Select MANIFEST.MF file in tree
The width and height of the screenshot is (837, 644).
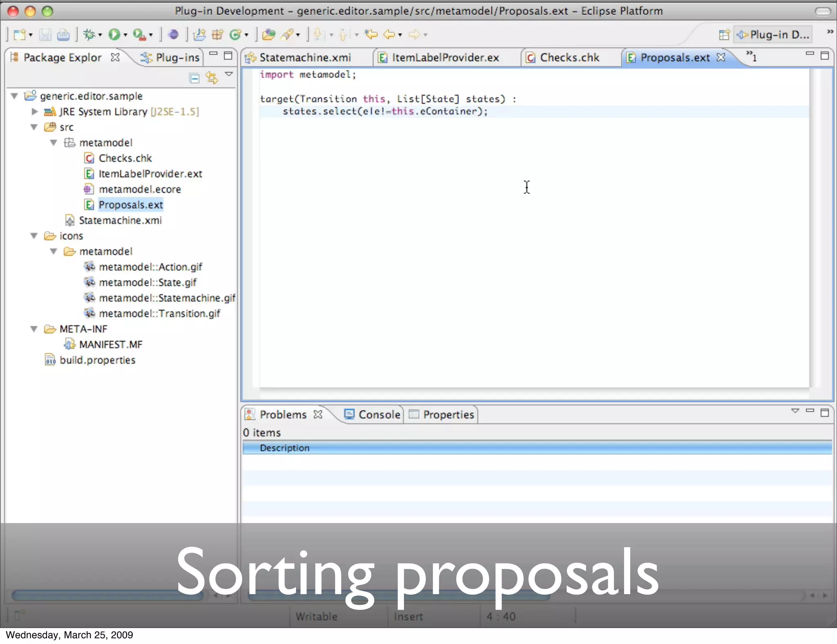(110, 344)
